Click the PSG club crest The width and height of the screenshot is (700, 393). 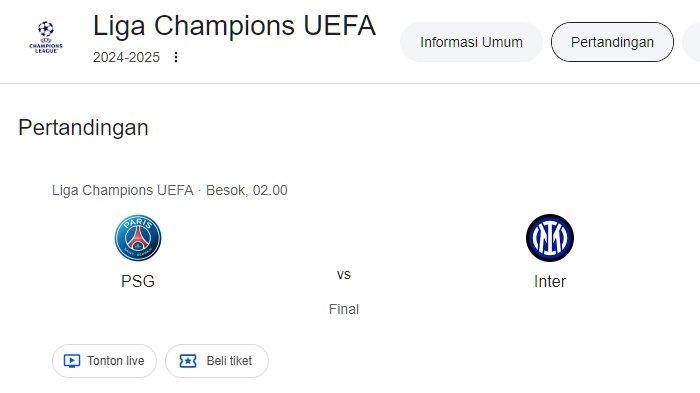point(138,238)
